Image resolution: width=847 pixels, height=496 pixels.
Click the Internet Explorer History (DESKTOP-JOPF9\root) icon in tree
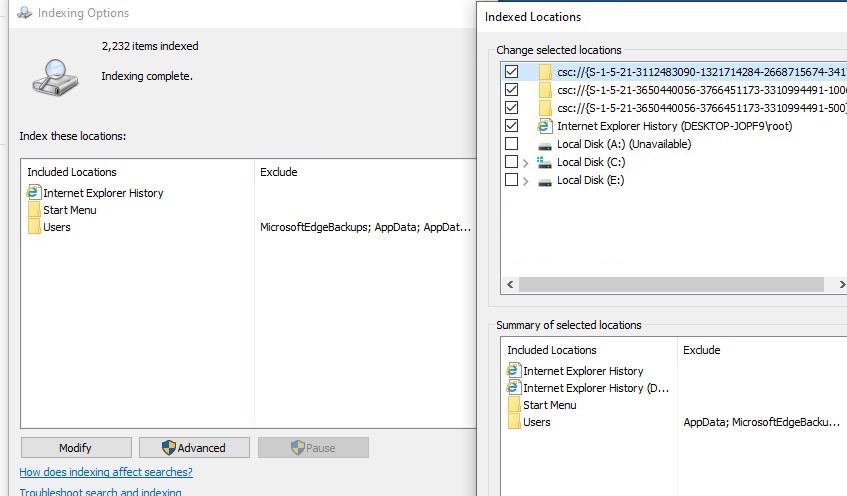tap(545, 126)
